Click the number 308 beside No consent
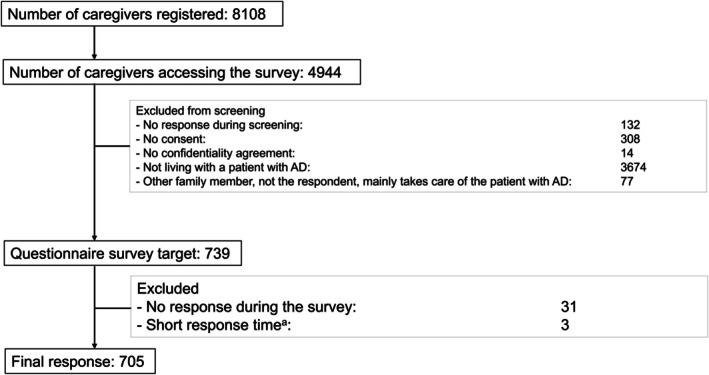Image resolution: width=709 pixels, height=375 pixels. [x=630, y=139]
